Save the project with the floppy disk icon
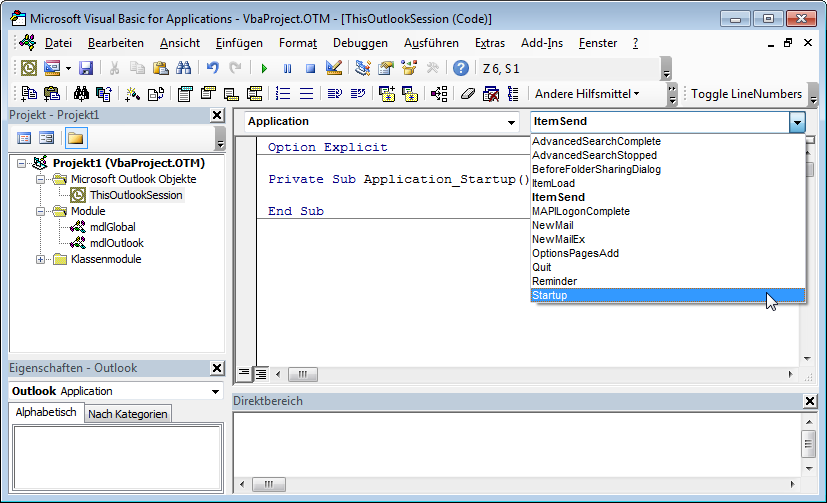This screenshot has height=503, width=827. [86, 68]
